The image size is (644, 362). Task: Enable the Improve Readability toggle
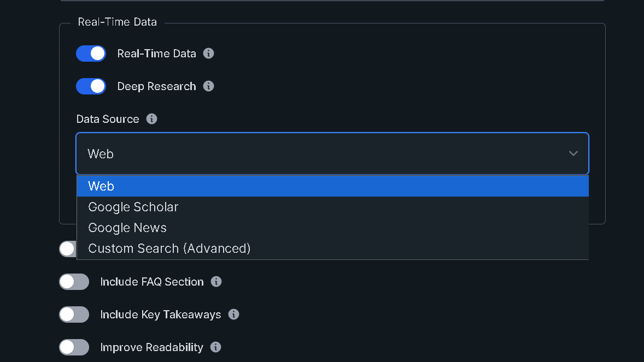click(74, 347)
